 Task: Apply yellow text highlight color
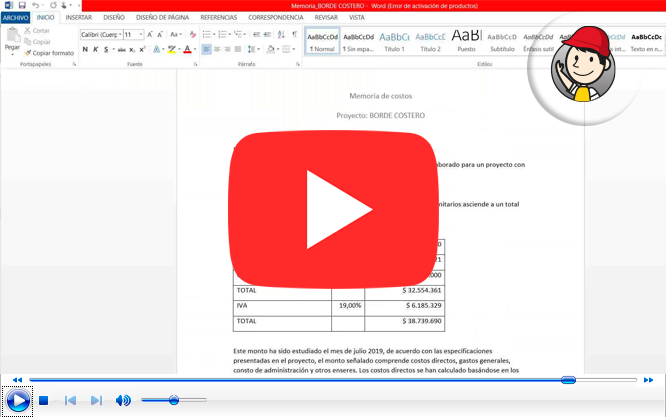coord(172,49)
